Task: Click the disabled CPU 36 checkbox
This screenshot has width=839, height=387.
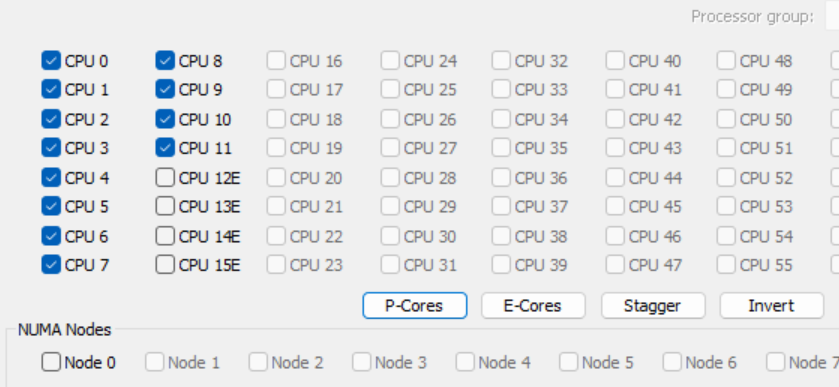Action: click(501, 177)
